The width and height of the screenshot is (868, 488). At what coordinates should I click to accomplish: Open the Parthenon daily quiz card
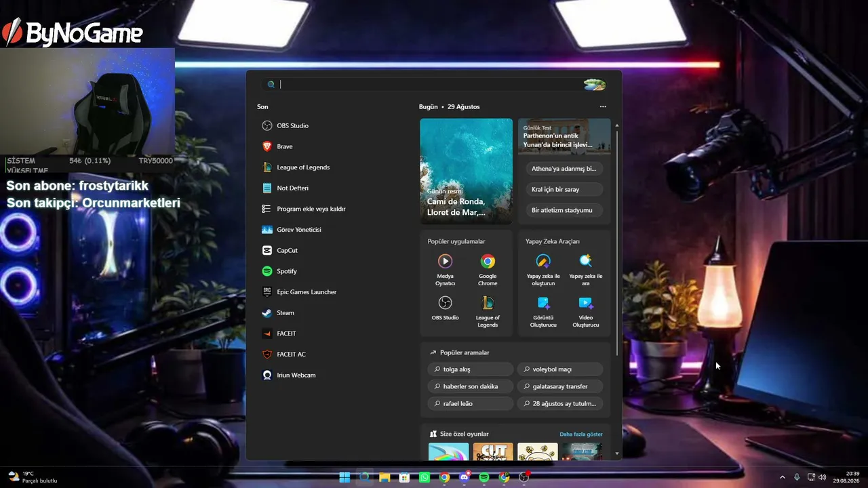564,136
